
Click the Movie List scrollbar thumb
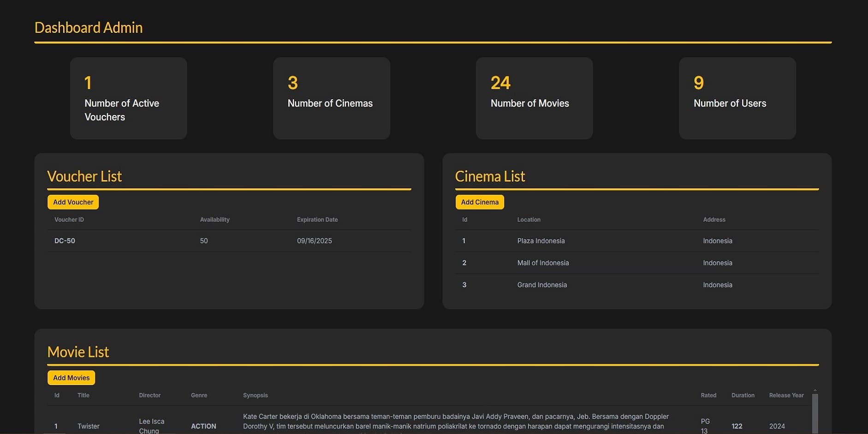coord(815,414)
